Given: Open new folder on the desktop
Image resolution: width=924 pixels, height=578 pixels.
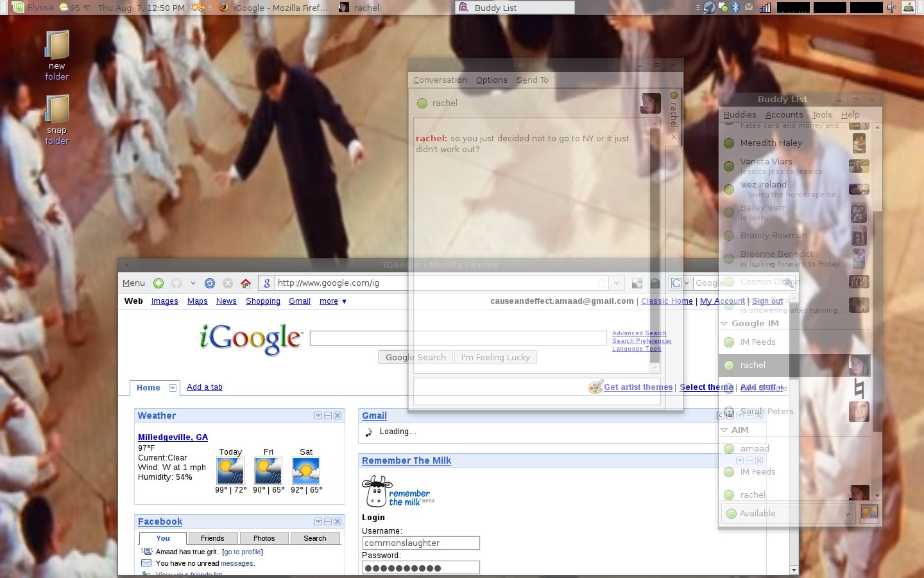Looking at the screenshot, I should (x=56, y=55).
